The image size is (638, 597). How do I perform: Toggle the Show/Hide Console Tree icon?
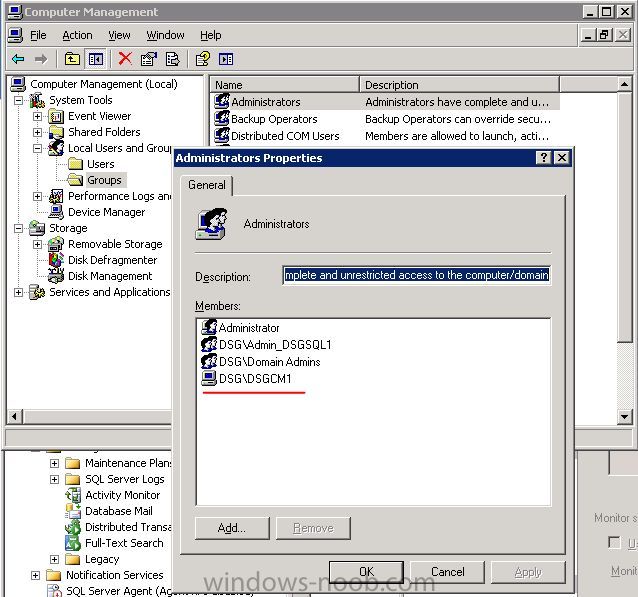point(96,59)
